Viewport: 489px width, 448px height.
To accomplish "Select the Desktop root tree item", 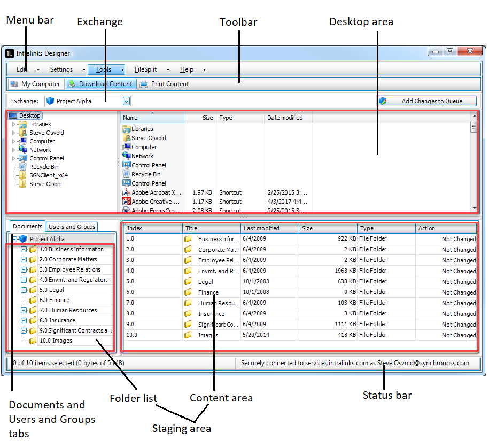I will (x=25, y=115).
